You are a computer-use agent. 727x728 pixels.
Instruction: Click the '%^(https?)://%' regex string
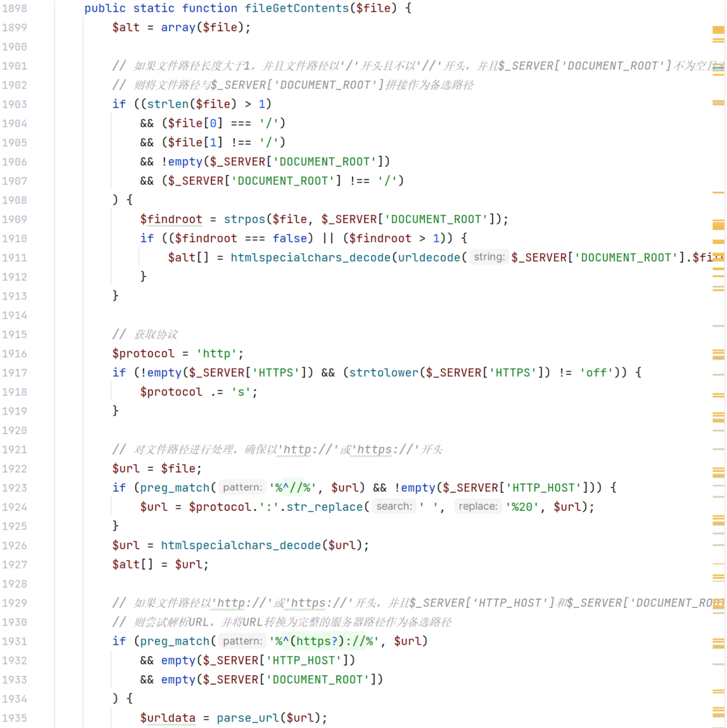(x=324, y=641)
